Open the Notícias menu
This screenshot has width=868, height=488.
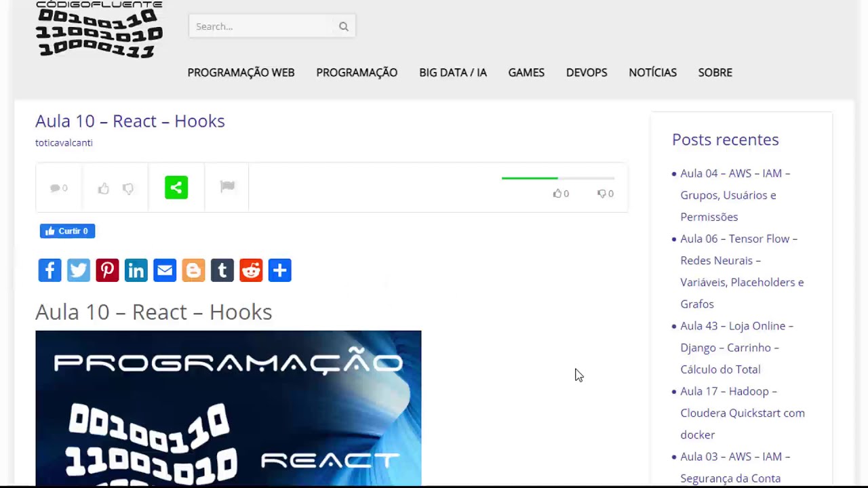click(x=652, y=73)
